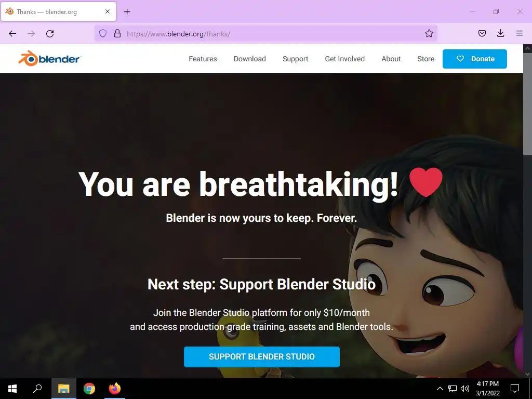Open the Get Involved menu item
The width and height of the screenshot is (532, 399).
click(345, 59)
